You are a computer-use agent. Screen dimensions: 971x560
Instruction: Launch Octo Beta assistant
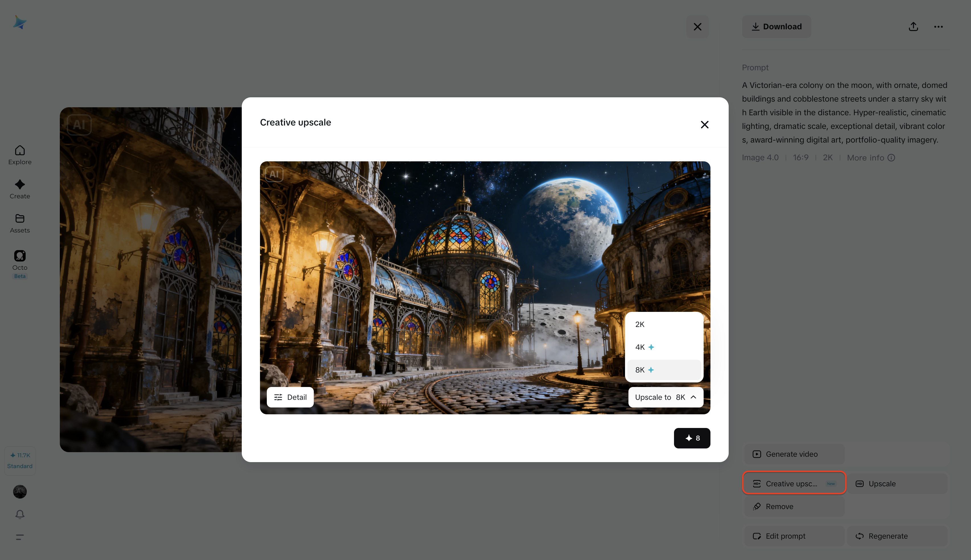(x=20, y=264)
